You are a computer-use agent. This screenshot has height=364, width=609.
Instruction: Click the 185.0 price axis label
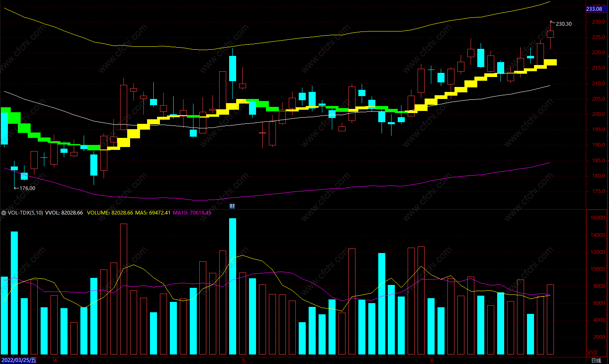pos(598,161)
